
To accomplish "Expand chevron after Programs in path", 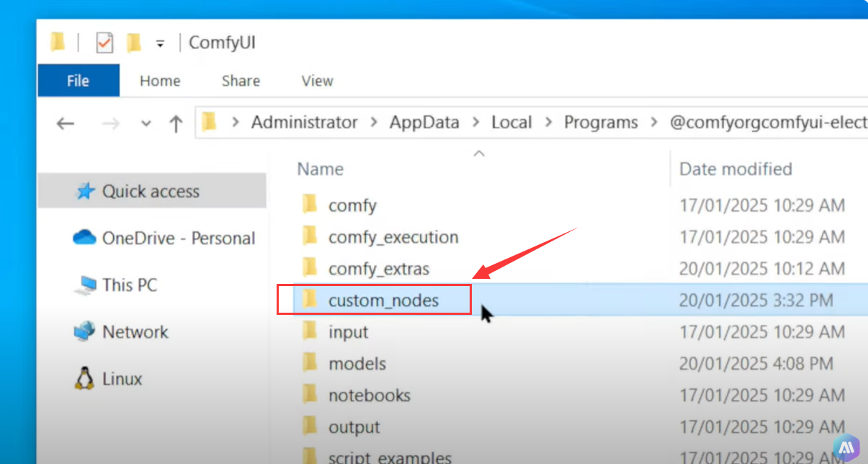I will click(654, 123).
